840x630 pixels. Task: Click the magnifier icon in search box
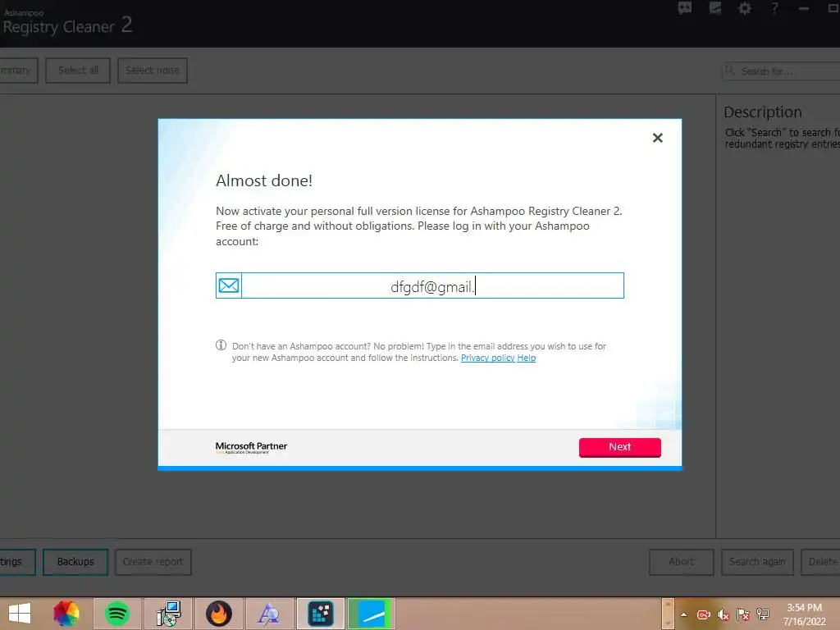point(730,71)
